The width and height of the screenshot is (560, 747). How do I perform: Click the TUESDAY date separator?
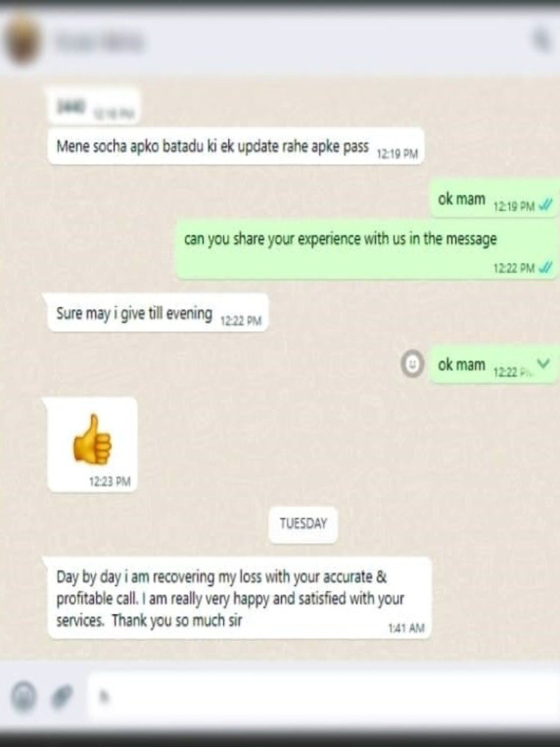[303, 524]
